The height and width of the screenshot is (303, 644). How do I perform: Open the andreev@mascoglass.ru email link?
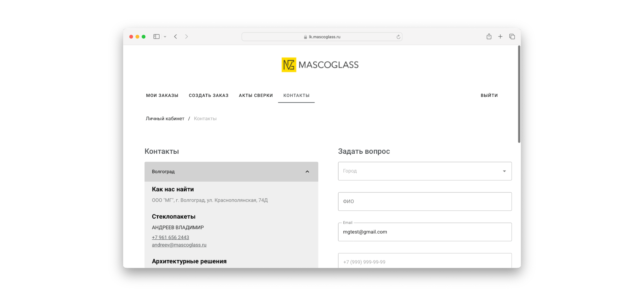pos(179,245)
